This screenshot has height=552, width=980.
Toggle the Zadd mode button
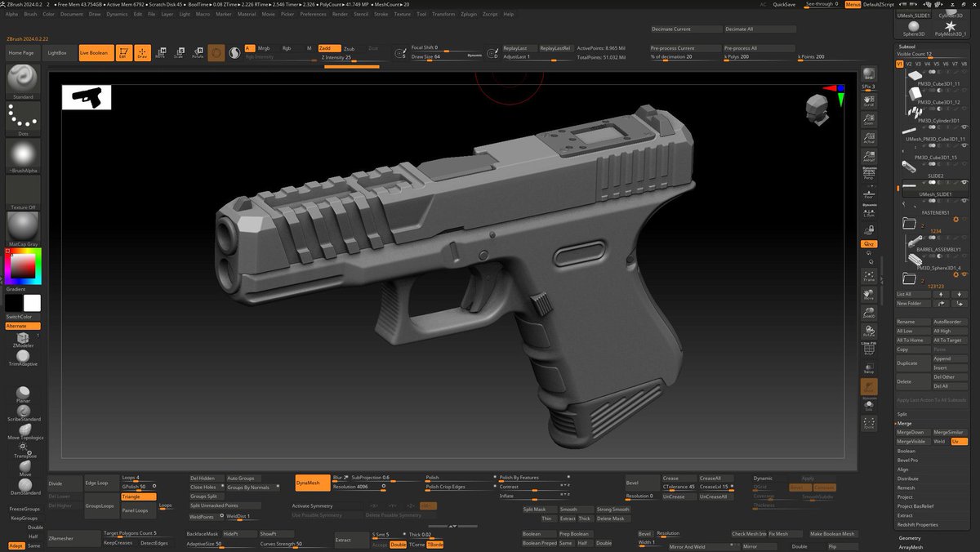(x=328, y=48)
